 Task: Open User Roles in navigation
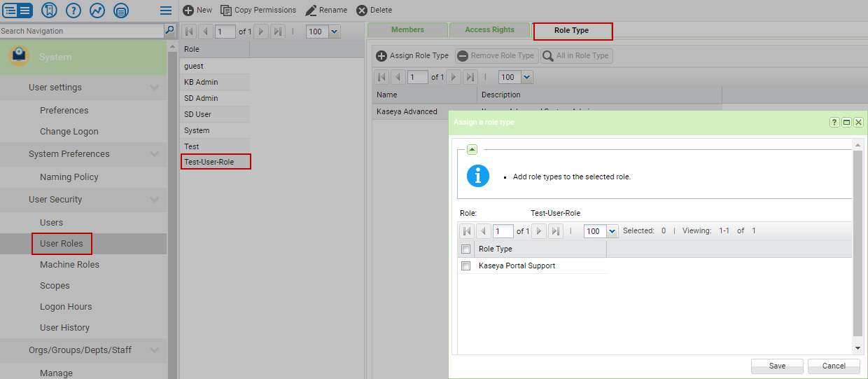[62, 244]
